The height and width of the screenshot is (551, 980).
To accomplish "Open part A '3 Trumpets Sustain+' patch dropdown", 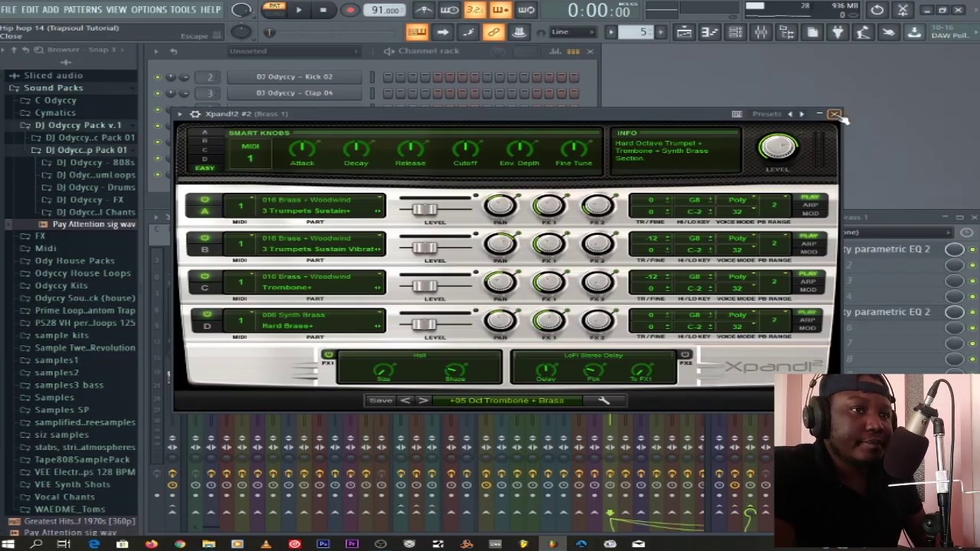I will tap(321, 211).
